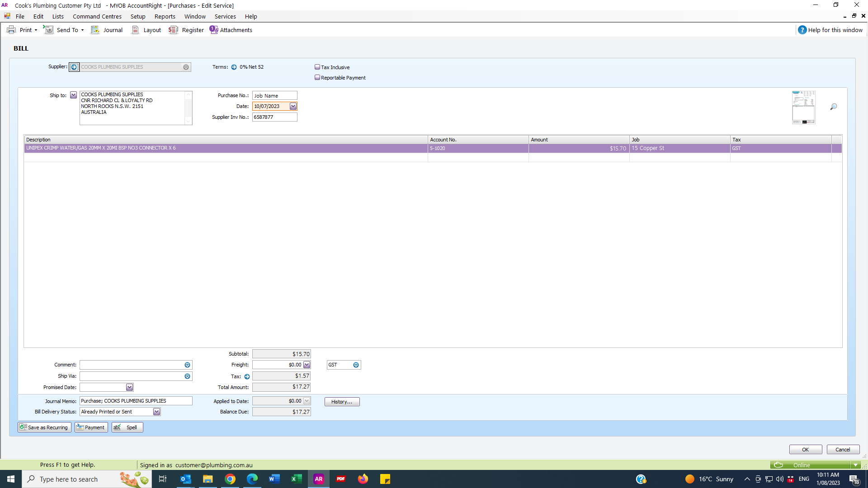The width and height of the screenshot is (868, 488).
Task: Open the Freight calculator dropdown
Action: click(x=307, y=365)
